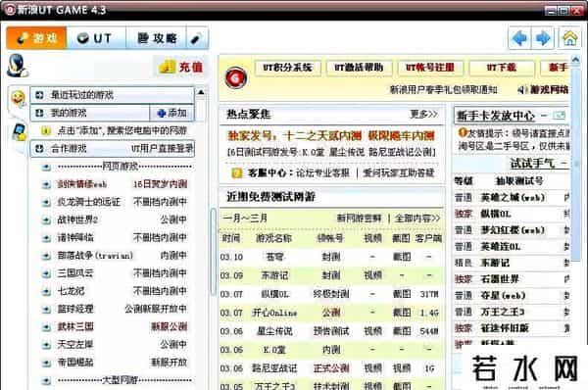Expand 最近玩过的游戏 section
The width and height of the screenshot is (588, 390).
[x=112, y=95]
